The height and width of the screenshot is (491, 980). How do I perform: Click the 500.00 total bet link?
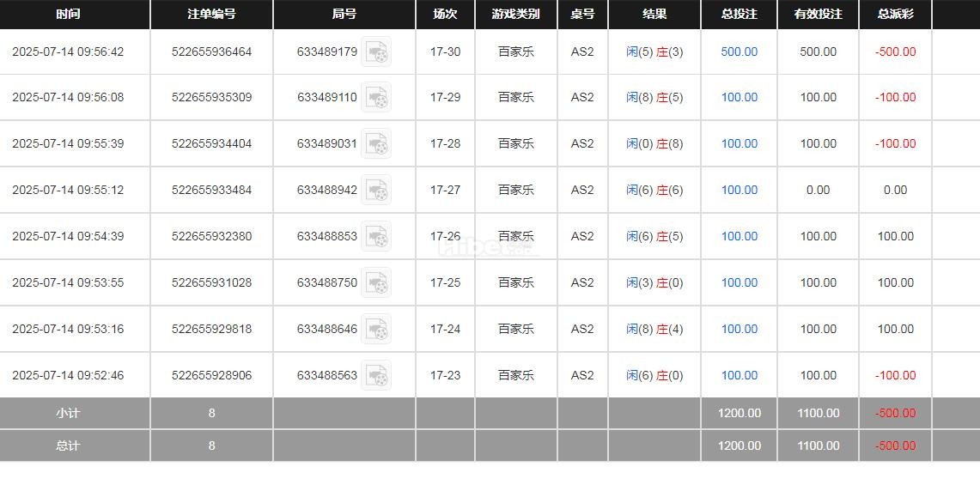click(x=739, y=52)
